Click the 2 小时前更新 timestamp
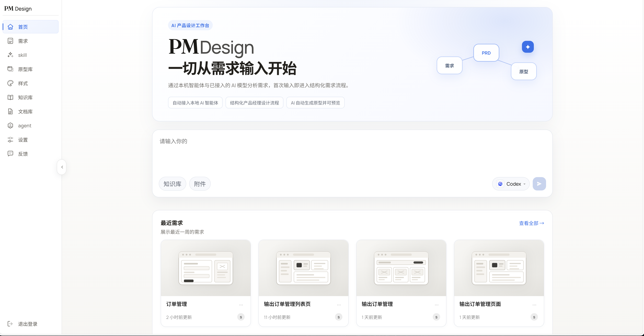Image resolution: width=644 pixels, height=336 pixels. (x=179, y=317)
